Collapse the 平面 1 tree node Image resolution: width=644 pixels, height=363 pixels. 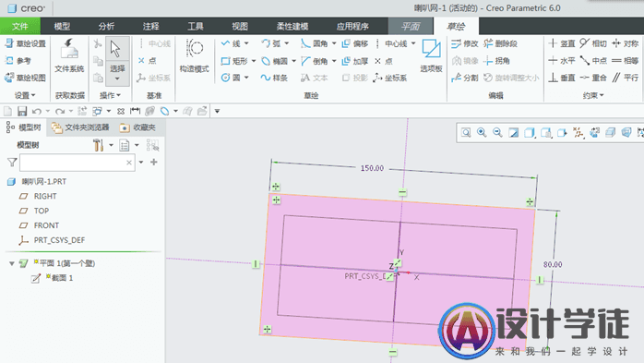[12, 263]
